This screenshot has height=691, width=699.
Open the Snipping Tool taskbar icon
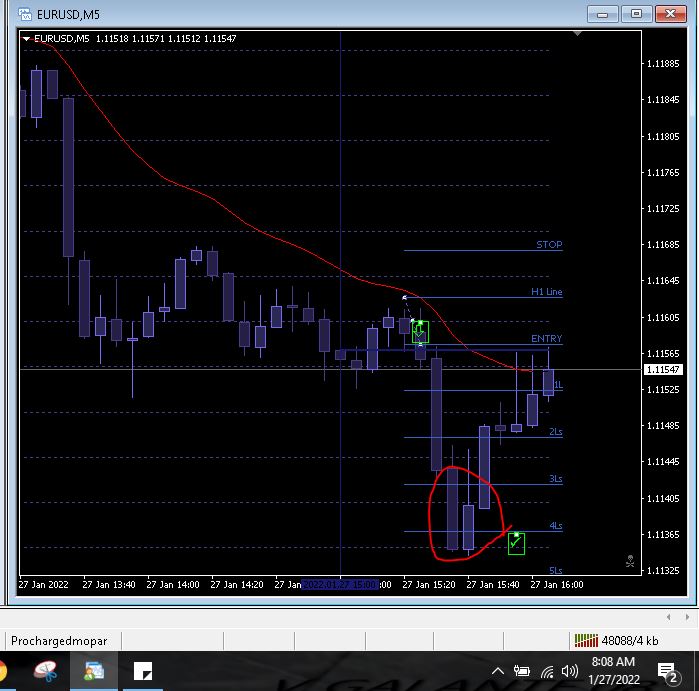pos(45,671)
